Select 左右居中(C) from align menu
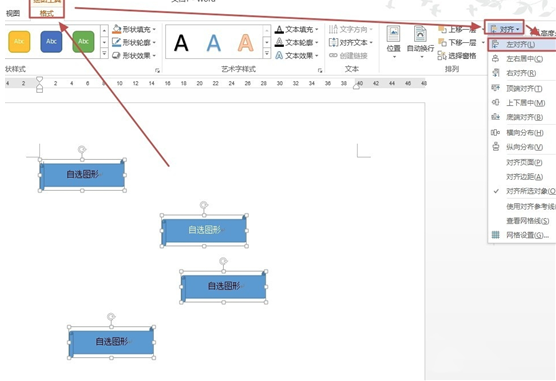Image resolution: width=556 pixels, height=381 pixels. click(522, 59)
